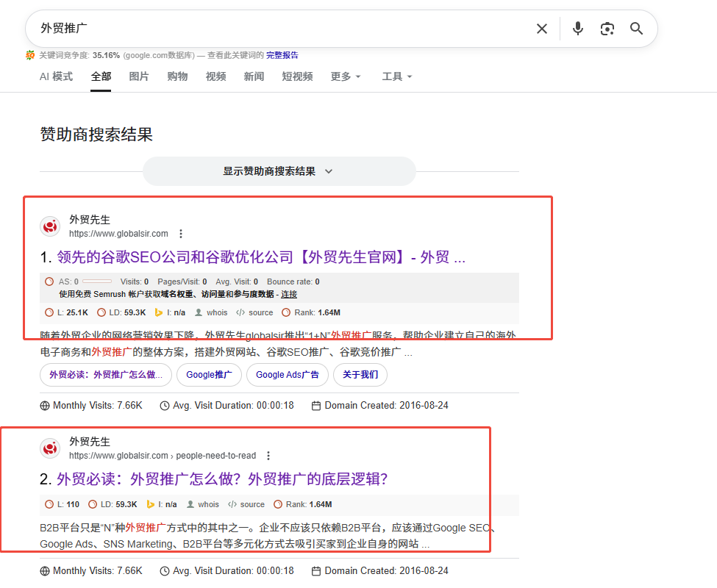Viewport: 717px width, 588px height.
Task: Select the 全部 results tab
Action: [101, 76]
